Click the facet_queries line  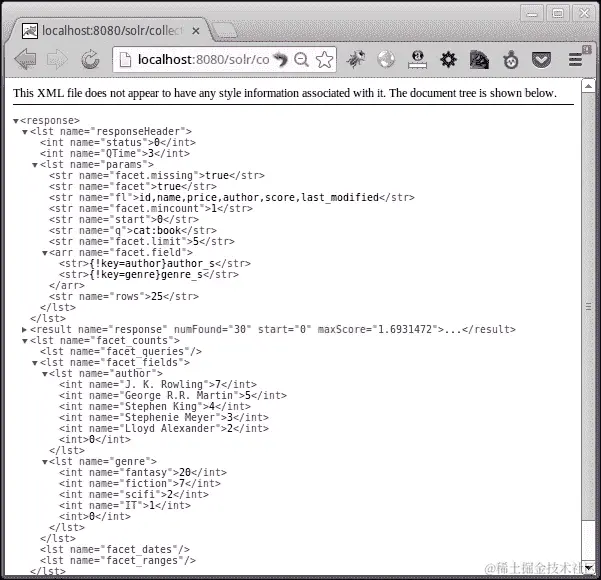(121, 352)
